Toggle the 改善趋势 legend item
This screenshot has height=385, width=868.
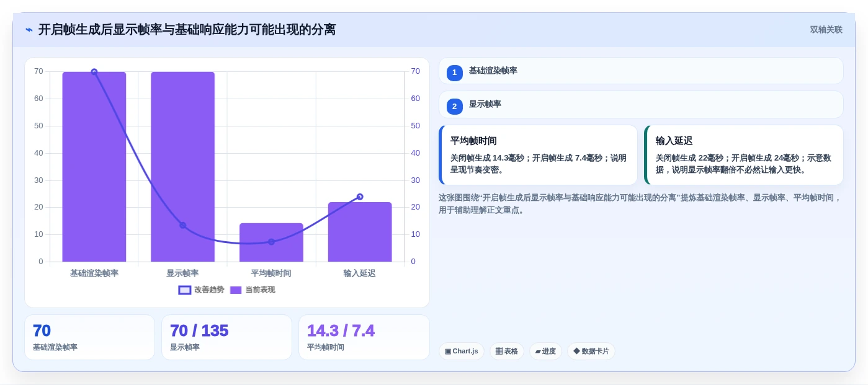tap(202, 290)
